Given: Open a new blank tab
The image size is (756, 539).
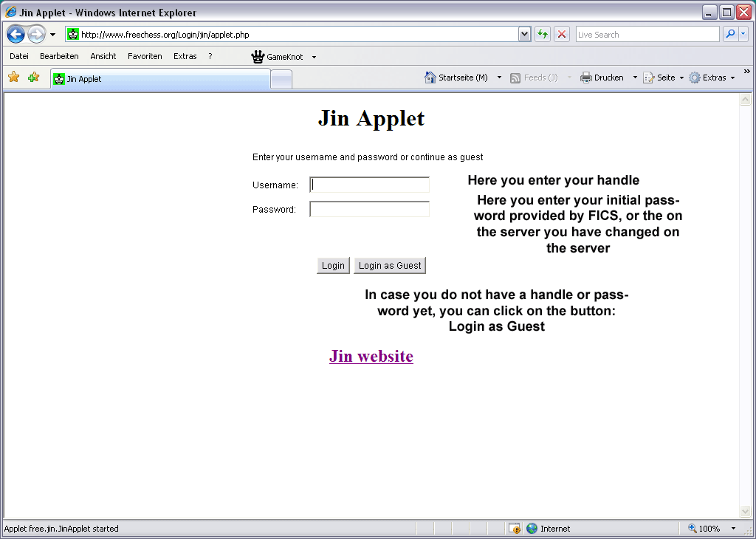Looking at the screenshot, I should click(x=281, y=80).
